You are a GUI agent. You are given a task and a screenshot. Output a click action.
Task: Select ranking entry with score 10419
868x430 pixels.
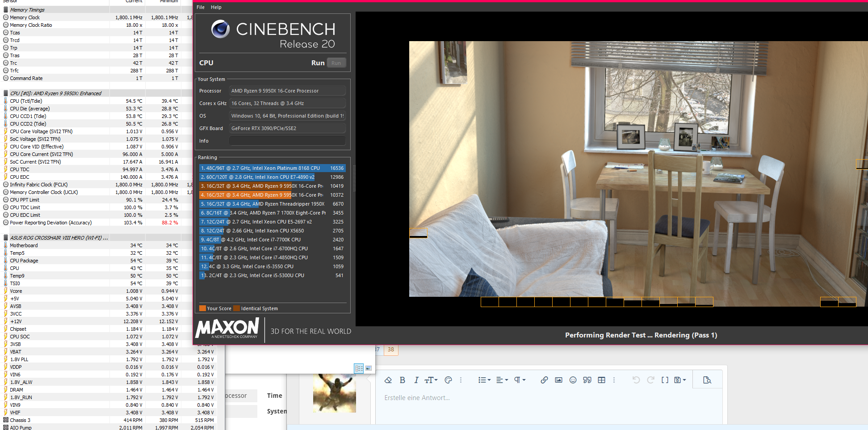click(x=272, y=186)
